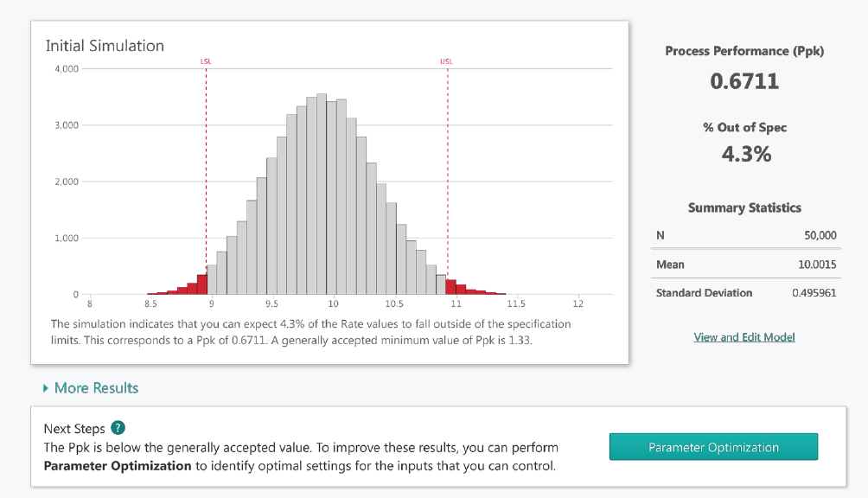The image size is (868, 498).
Task: Click the Initial Simulation chart title
Action: coord(105,46)
